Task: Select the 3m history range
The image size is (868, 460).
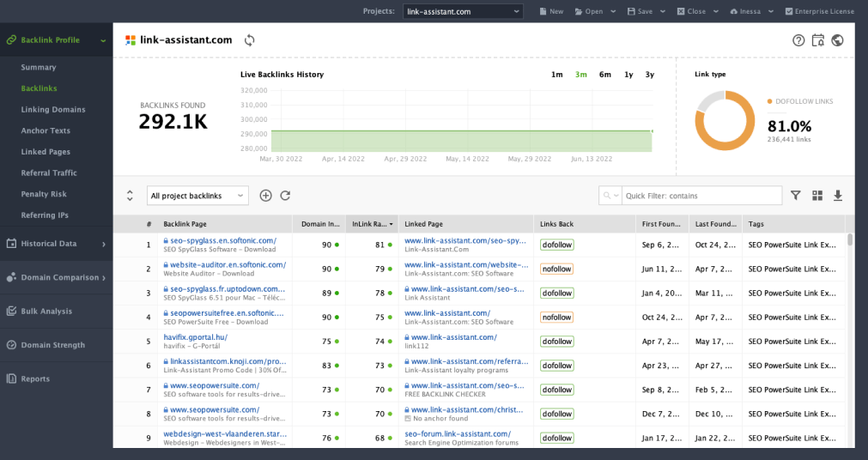Action: 580,74
